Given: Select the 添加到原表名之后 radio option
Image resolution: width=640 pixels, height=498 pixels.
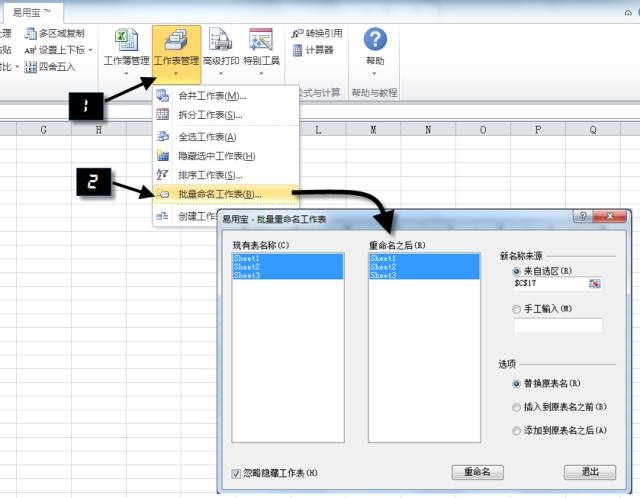Looking at the screenshot, I should tap(516, 430).
